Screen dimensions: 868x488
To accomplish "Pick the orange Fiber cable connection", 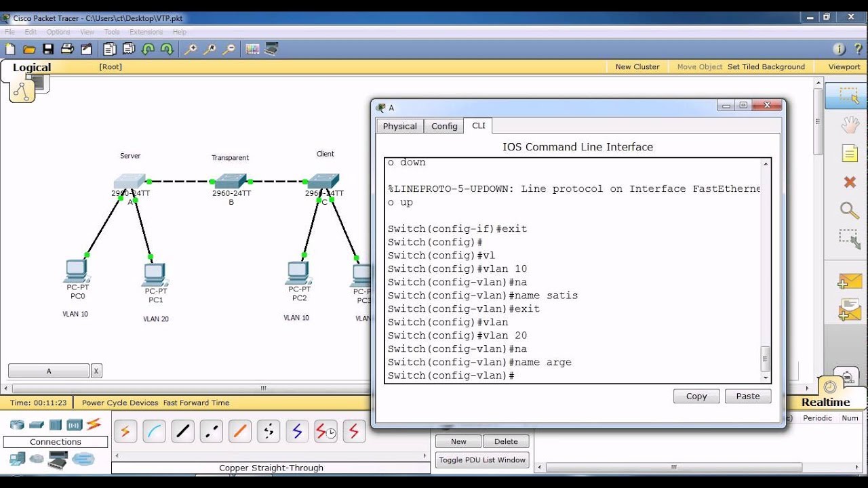I will [239, 431].
